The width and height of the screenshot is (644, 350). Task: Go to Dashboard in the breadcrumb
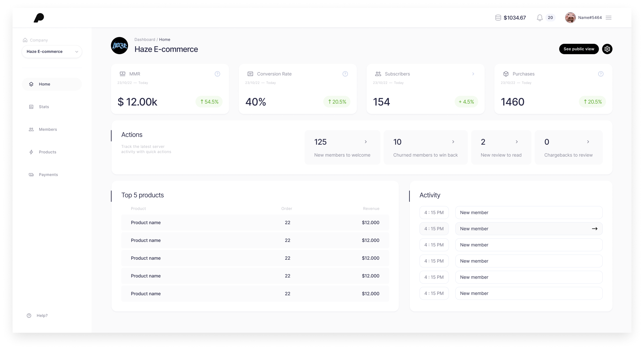coord(144,39)
